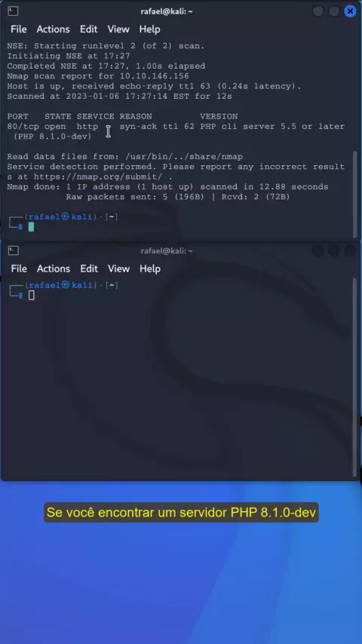The width and height of the screenshot is (362, 644).
Task: Minimize the top terminal window
Action: tap(318, 11)
